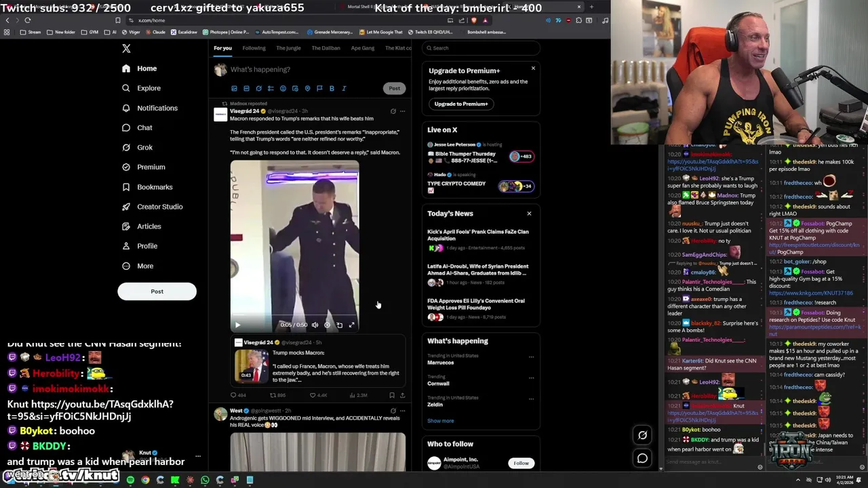Tag location icon in composer
This screenshot has height=488, width=868.
point(307,88)
